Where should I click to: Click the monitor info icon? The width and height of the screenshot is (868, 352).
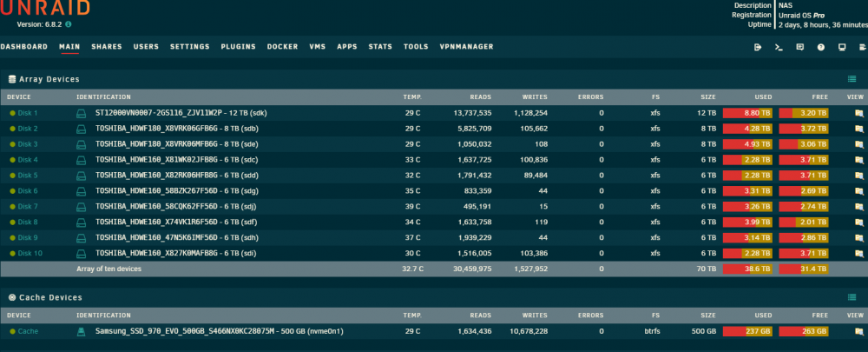pyautogui.click(x=842, y=47)
